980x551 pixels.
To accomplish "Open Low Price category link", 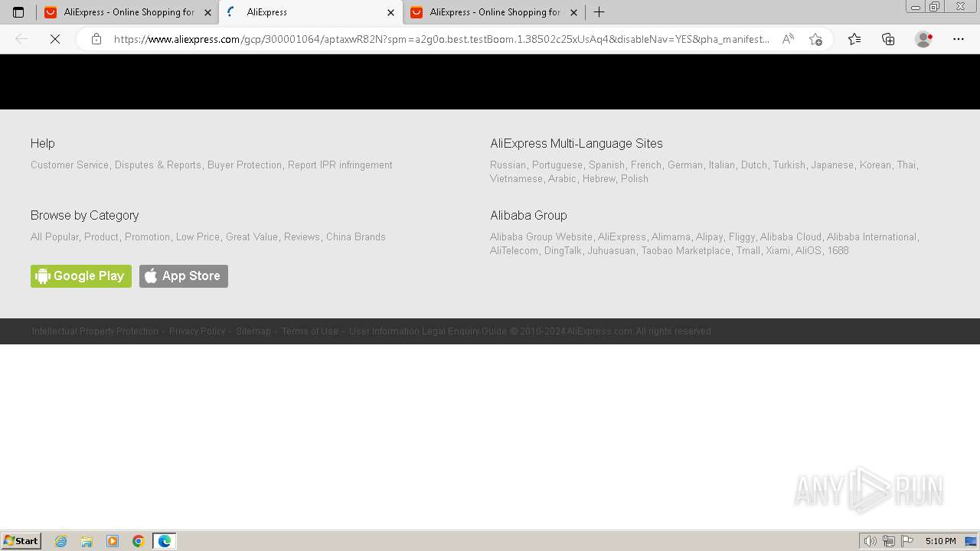I will coord(198,237).
